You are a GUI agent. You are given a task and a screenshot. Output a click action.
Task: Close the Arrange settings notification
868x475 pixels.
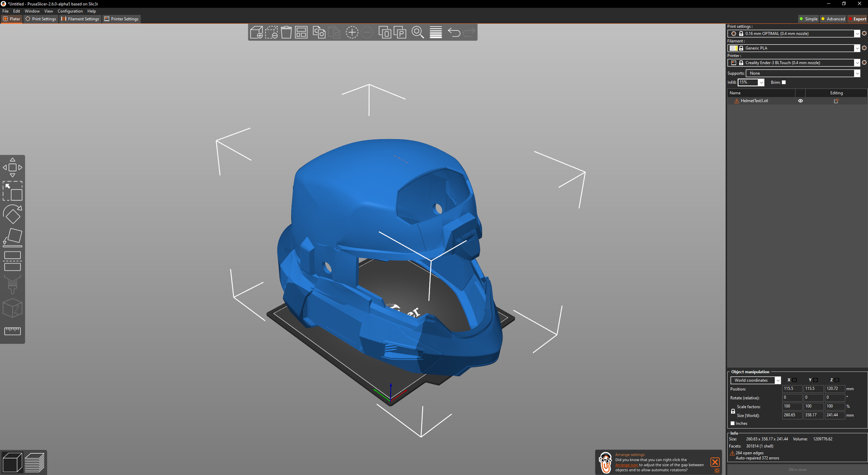click(x=715, y=462)
